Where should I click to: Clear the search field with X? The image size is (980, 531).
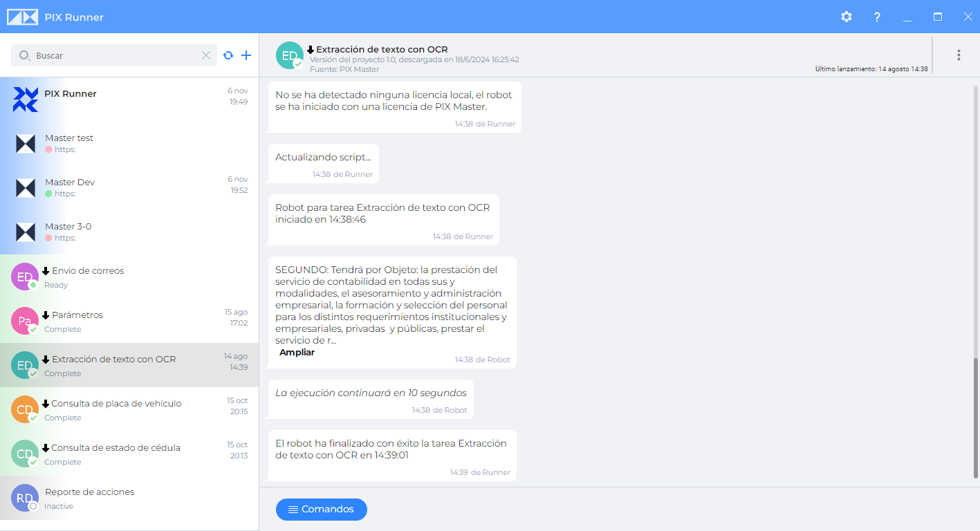(206, 55)
